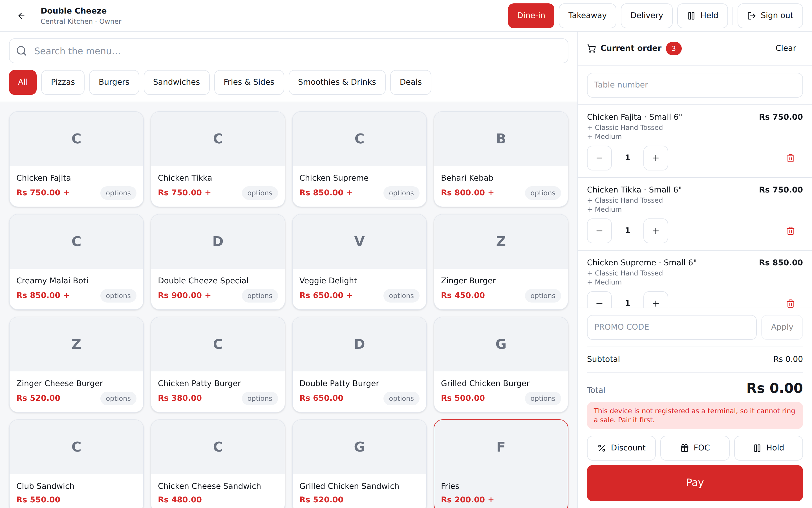Click the search magnifier icon

21,51
